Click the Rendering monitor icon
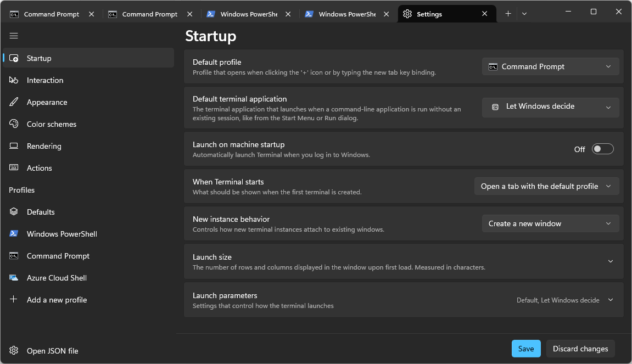 pos(14,146)
